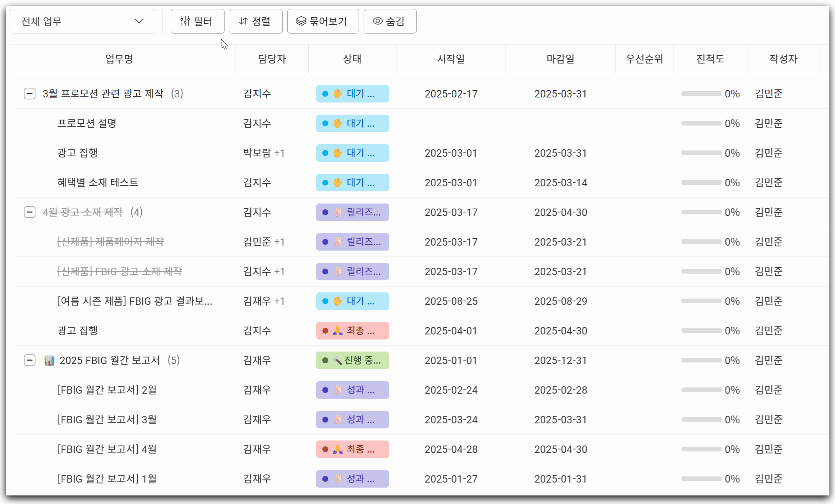Image resolution: width=835 pixels, height=504 pixels.
Task: Collapse the 3월 프로모션 관련 광고 제작 group
Action: [30, 94]
